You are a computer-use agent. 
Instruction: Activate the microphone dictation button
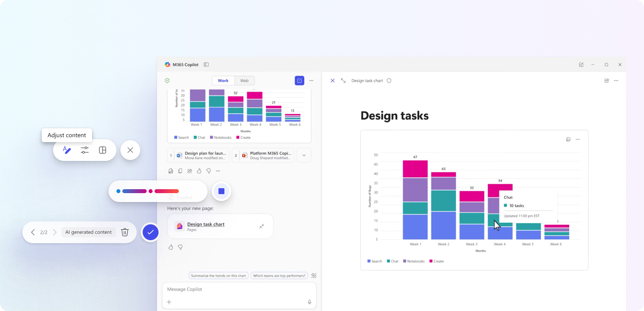point(310,302)
